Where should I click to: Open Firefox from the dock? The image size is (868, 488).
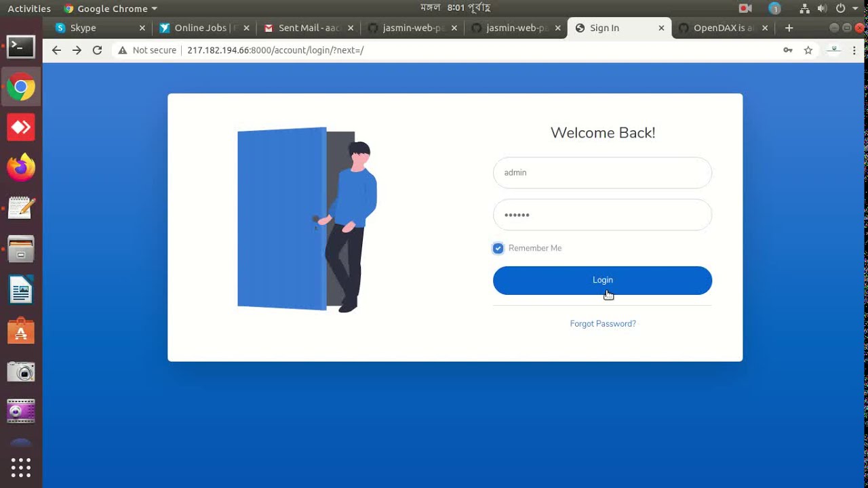click(21, 167)
